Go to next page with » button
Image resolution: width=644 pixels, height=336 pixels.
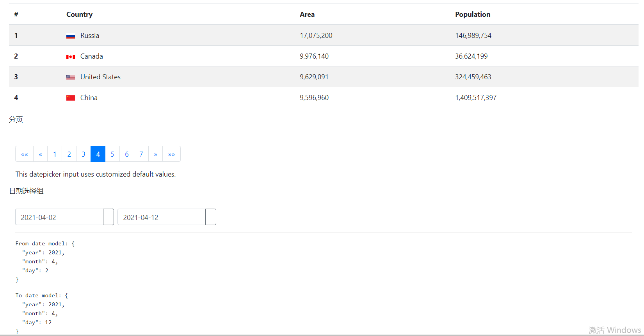156,154
